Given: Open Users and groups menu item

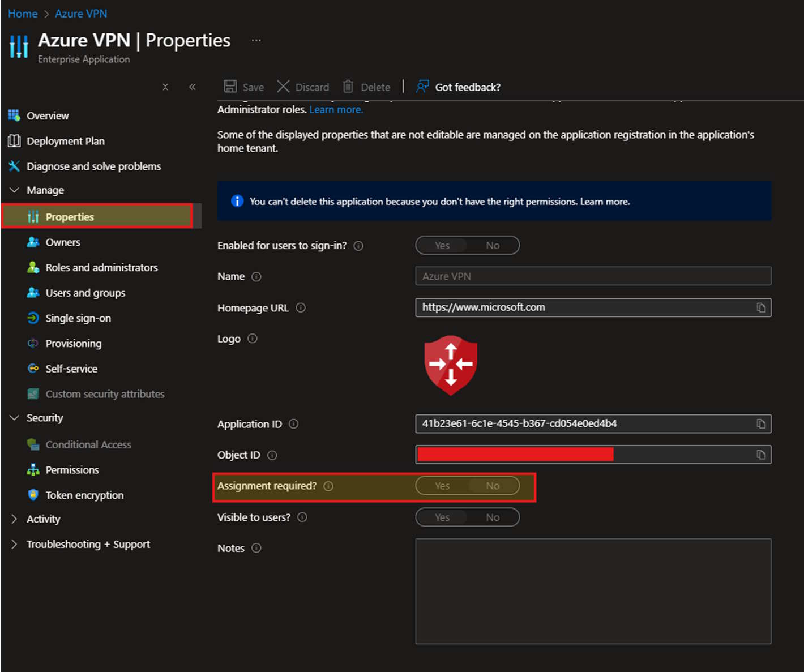Looking at the screenshot, I should pos(85,293).
